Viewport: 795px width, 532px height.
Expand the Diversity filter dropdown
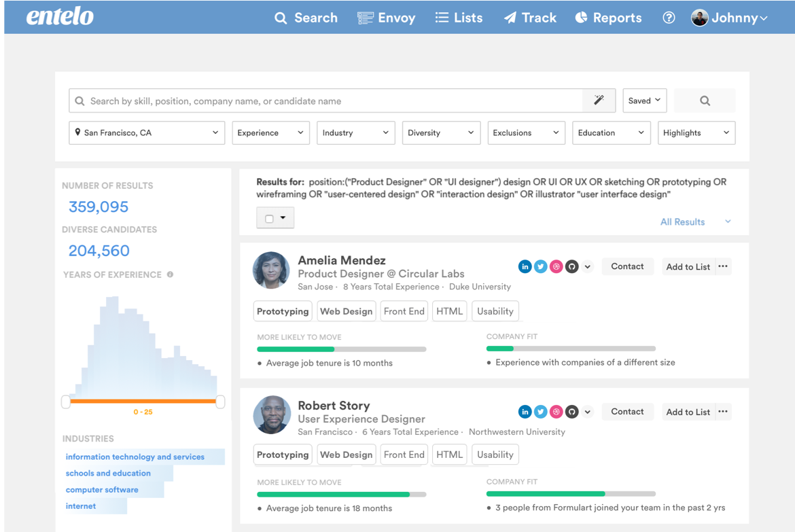coord(441,133)
